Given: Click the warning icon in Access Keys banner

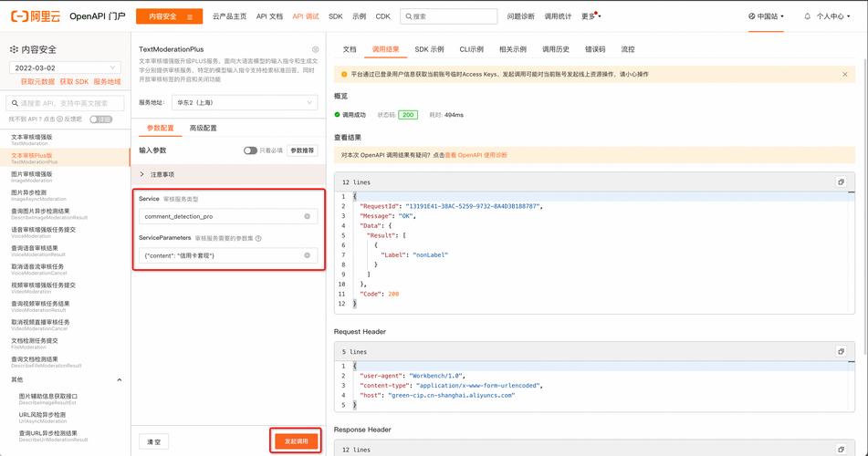Looking at the screenshot, I should point(344,74).
